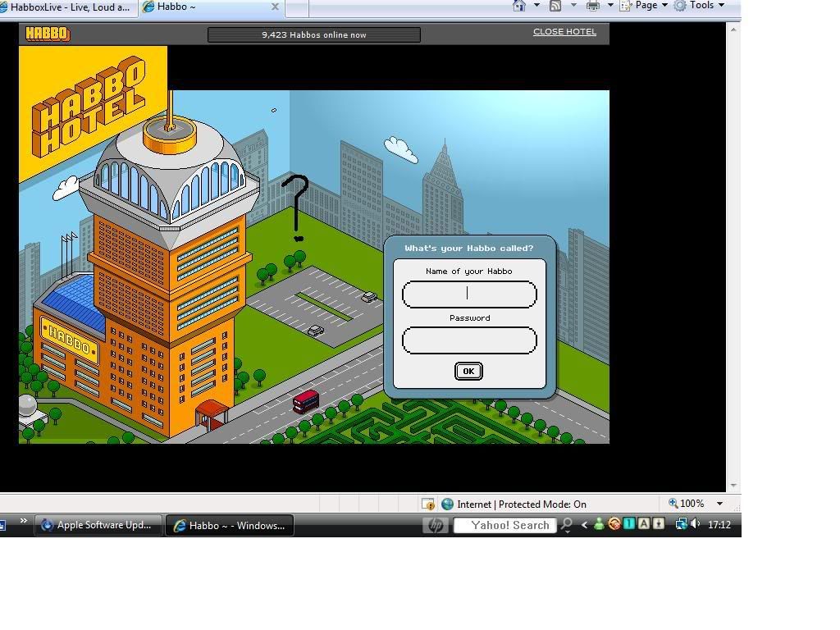The width and height of the screenshot is (840, 630).
Task: Click the network connection tray icon
Action: click(x=680, y=524)
